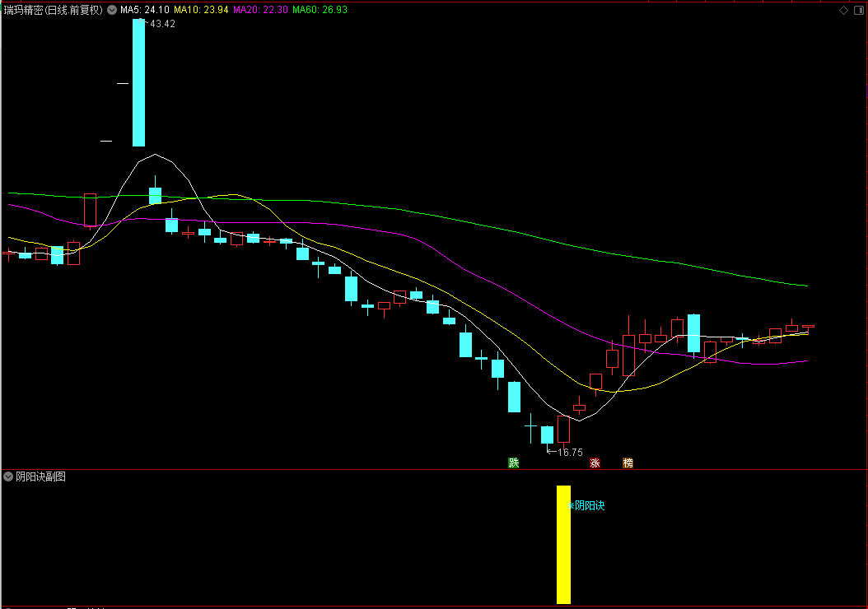Click the MA10: 23.94 indicator label
Image resolution: width=868 pixels, height=609 pixels.
pyautogui.click(x=201, y=10)
